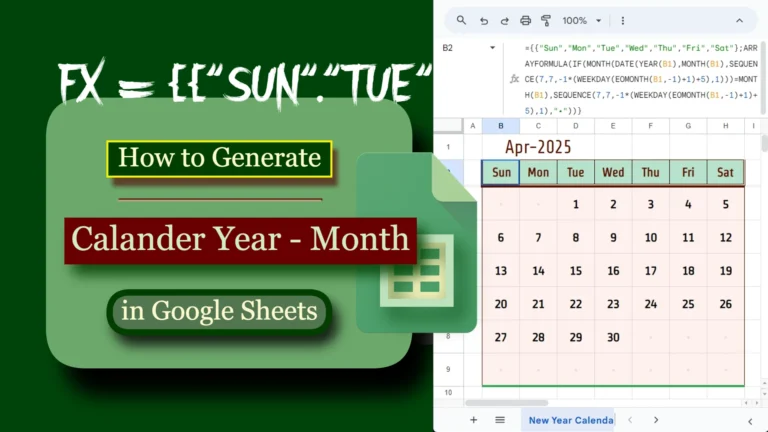Click the cell with date 9

pyautogui.click(x=613, y=238)
